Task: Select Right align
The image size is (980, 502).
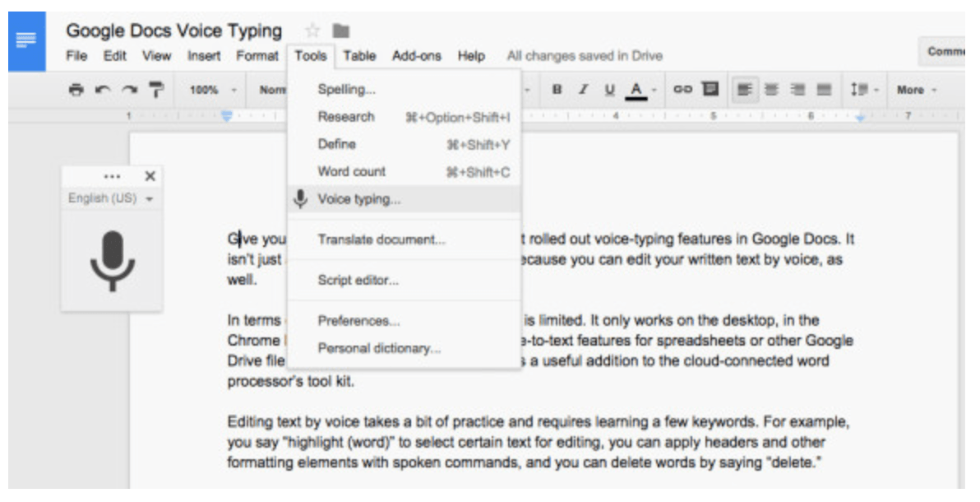Action: (x=797, y=90)
